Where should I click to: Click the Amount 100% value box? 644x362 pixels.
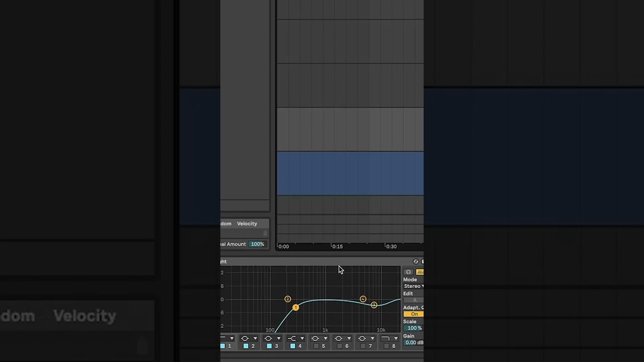257,244
